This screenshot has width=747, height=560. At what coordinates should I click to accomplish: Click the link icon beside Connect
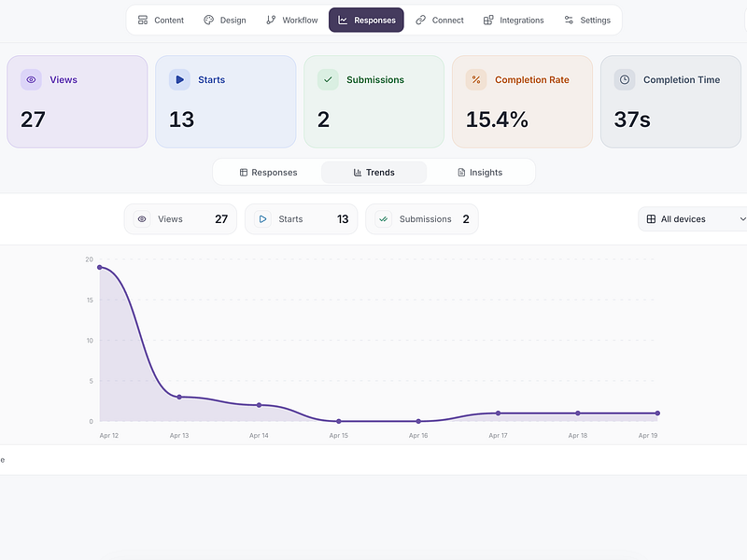tap(421, 20)
